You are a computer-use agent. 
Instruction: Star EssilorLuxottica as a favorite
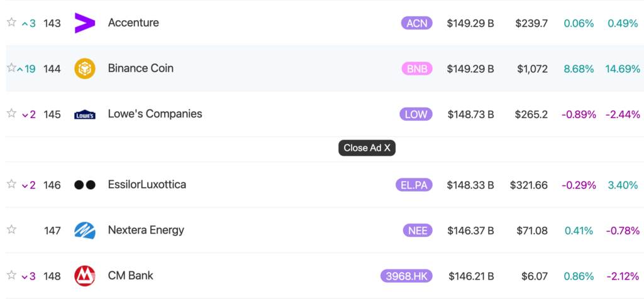(11, 184)
